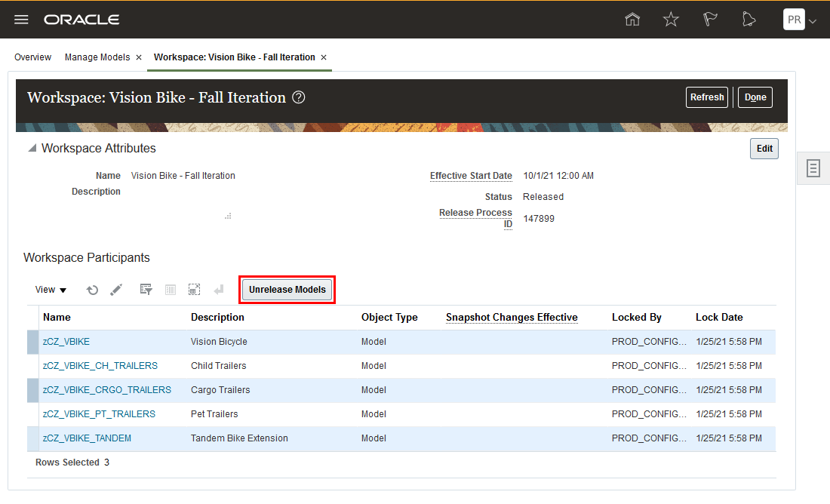Click the Wrap text icon
The width and height of the screenshot is (830, 504).
point(219,290)
